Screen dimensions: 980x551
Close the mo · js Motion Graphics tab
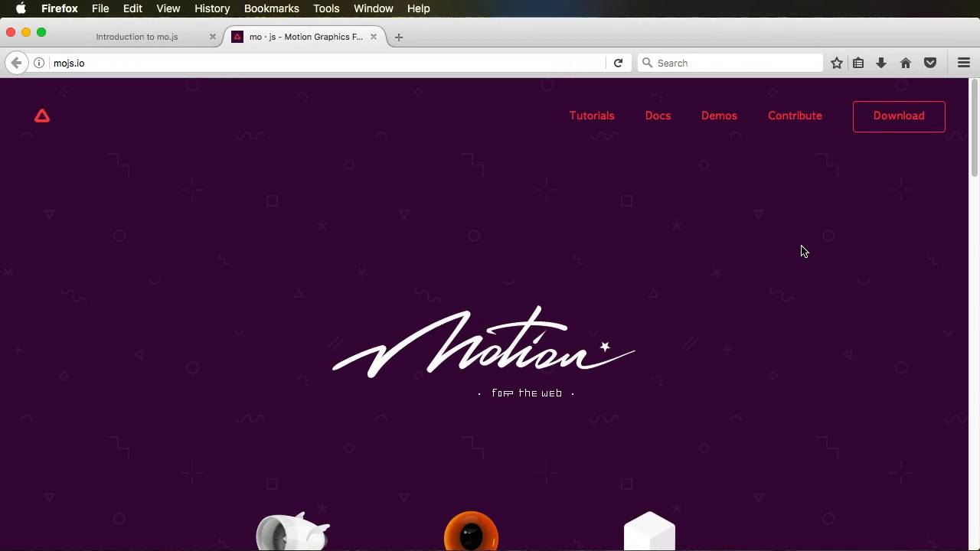coord(374,37)
